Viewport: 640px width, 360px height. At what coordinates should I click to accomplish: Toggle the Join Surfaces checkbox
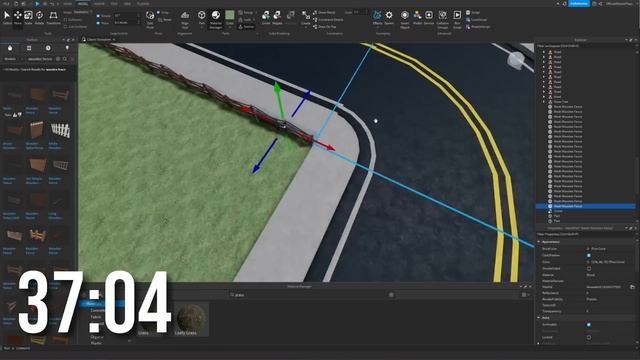click(65, 27)
